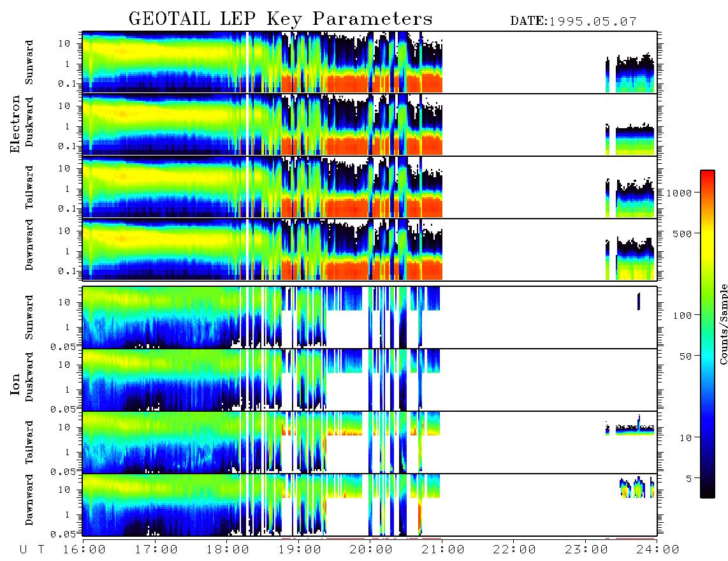
Task: Click the "0.1" tick on Electron Sunward axis
Action: tap(67, 84)
